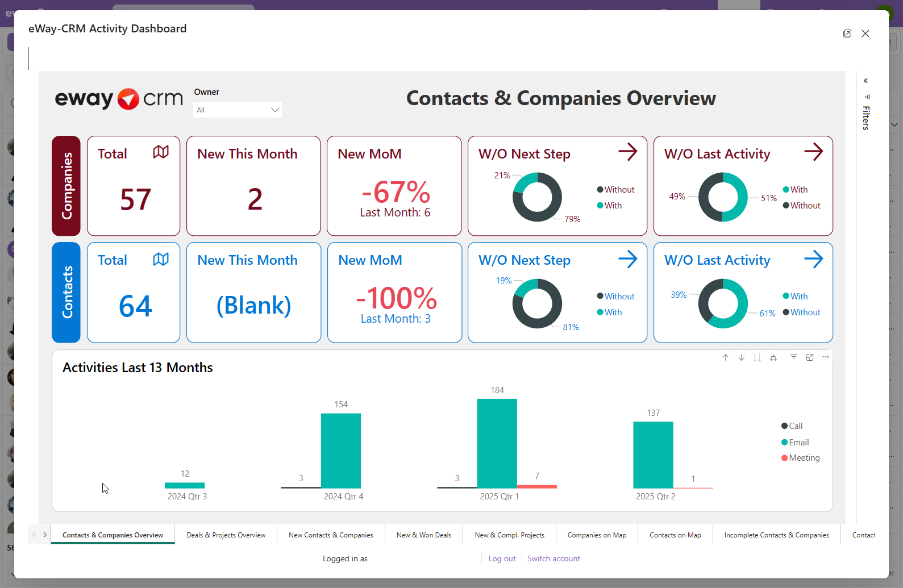The width and height of the screenshot is (903, 588).
Task: Click Companies W/O Last Activity donut chart
Action: 723,197
